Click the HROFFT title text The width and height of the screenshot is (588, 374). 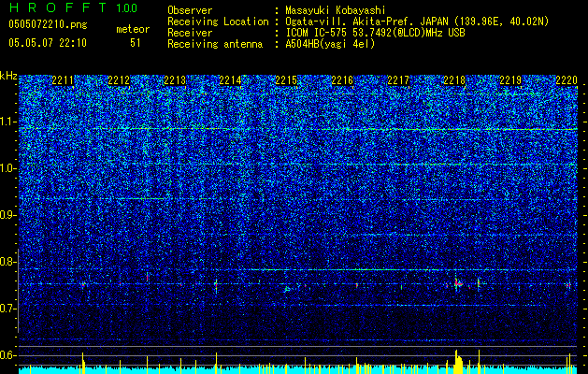tap(58, 7)
